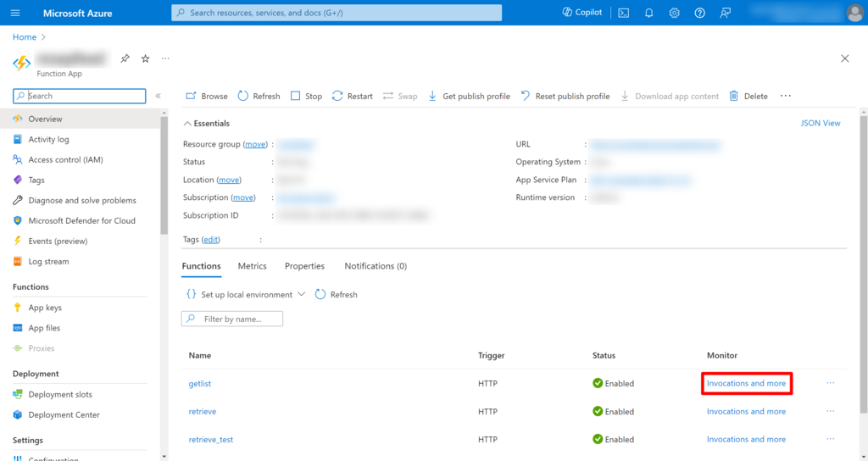Viewport: 868px width, 461px height.
Task: Click the top search resources box
Action: pyautogui.click(x=337, y=13)
